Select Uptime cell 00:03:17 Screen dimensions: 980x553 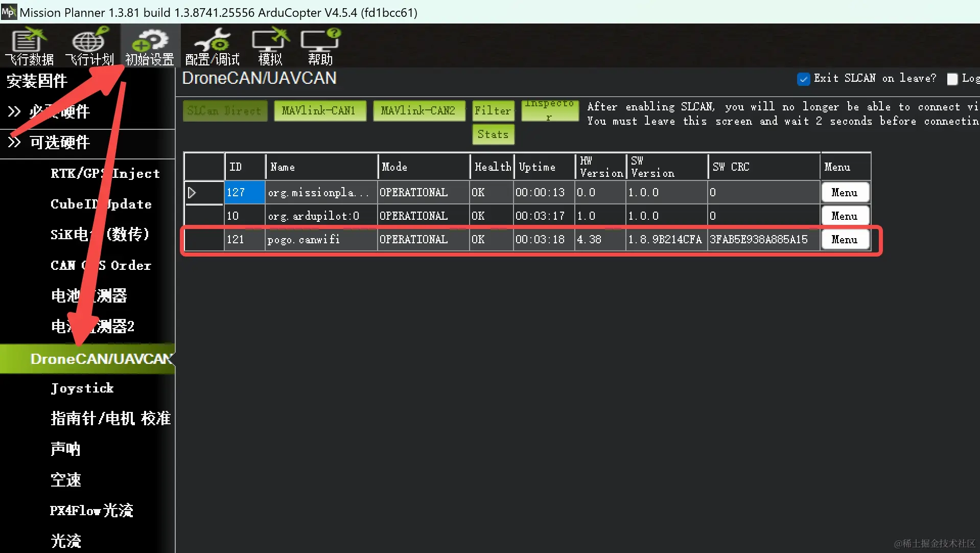point(544,216)
